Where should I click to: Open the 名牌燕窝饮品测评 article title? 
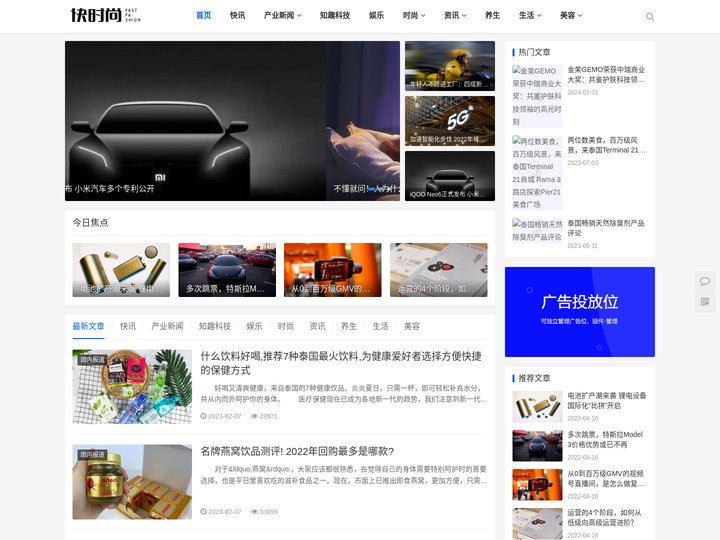coord(297,451)
